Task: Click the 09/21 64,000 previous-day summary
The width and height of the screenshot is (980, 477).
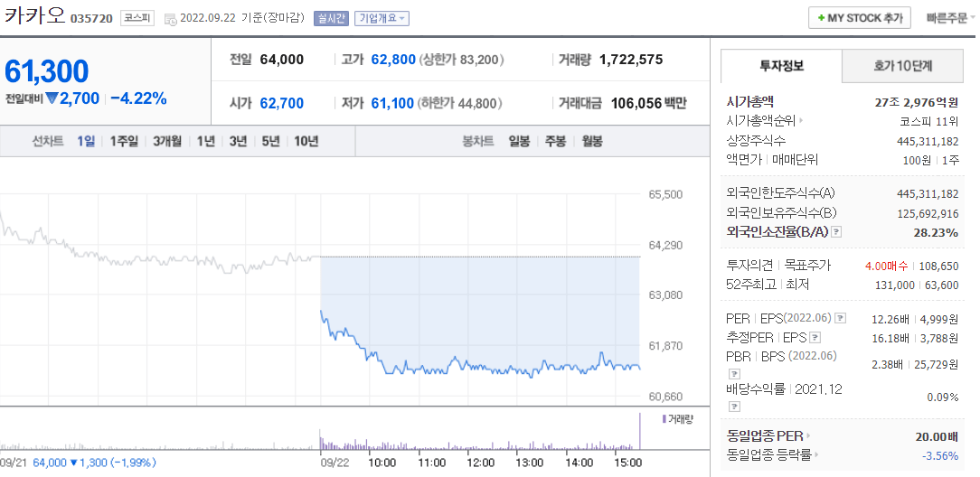Action: (x=78, y=463)
